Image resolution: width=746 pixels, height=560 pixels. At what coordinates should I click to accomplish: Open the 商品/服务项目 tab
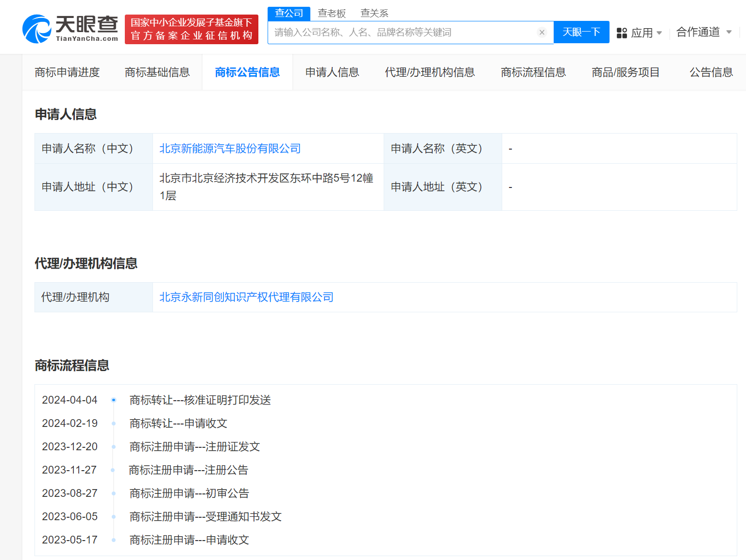point(625,72)
